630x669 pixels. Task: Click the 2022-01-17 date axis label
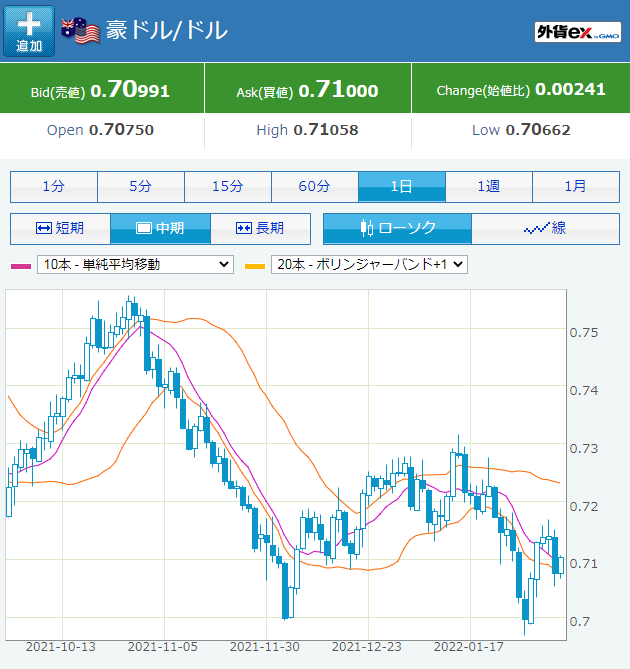pyautogui.click(x=468, y=647)
